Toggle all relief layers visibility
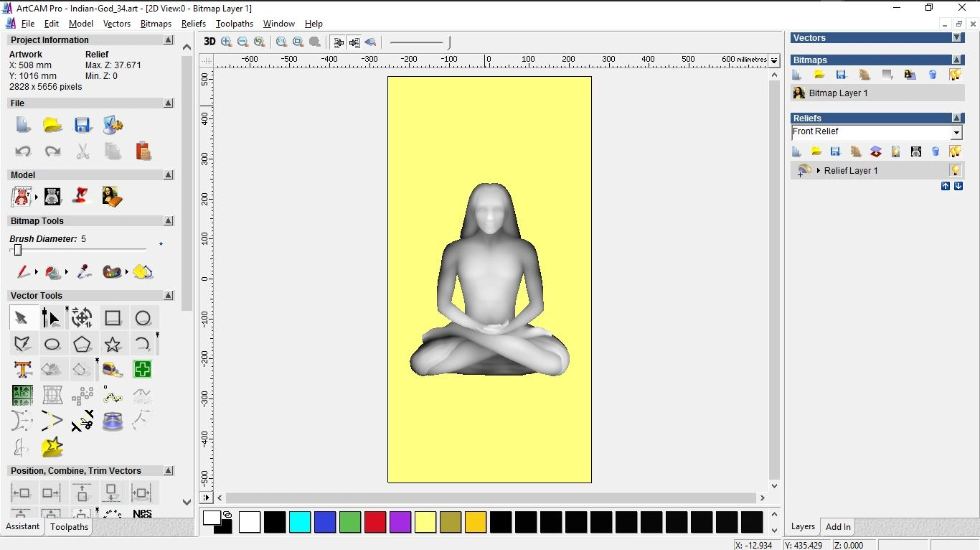980x550 pixels. (x=956, y=151)
